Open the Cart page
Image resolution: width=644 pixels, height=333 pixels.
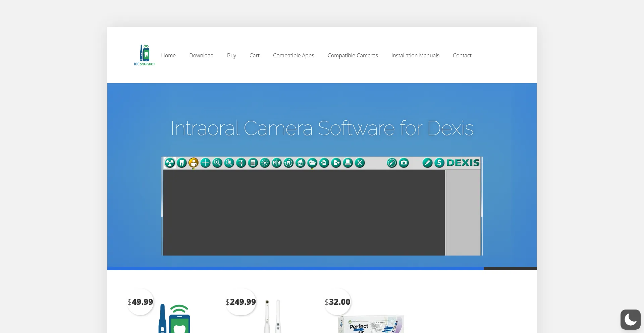pyautogui.click(x=254, y=55)
